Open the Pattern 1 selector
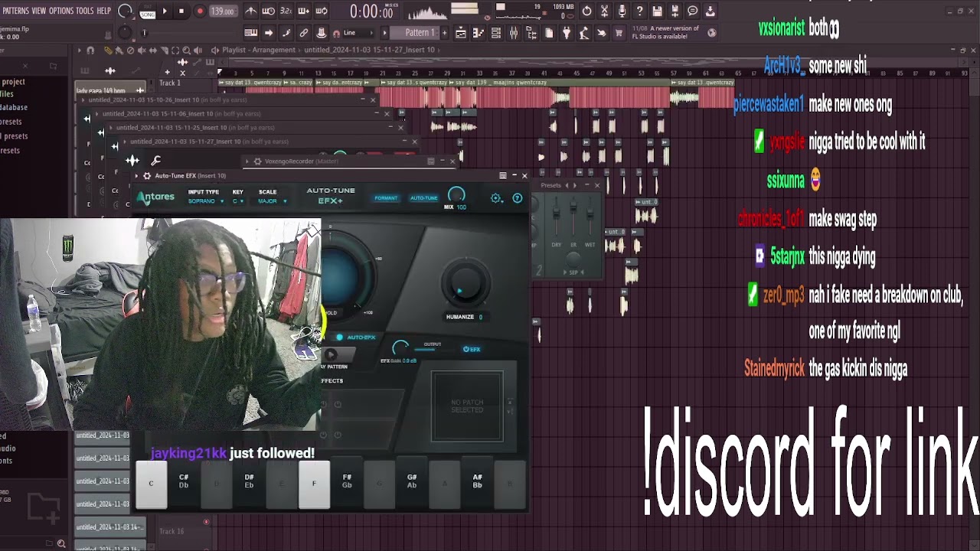This screenshot has height=551, width=980. tap(414, 33)
